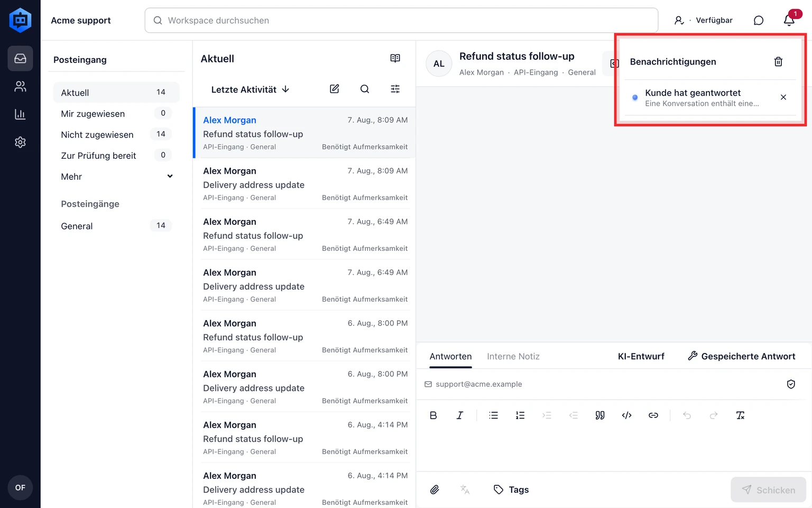Screen dimensions: 812x508
Task: Expand the Mehr section
Action: point(116,177)
